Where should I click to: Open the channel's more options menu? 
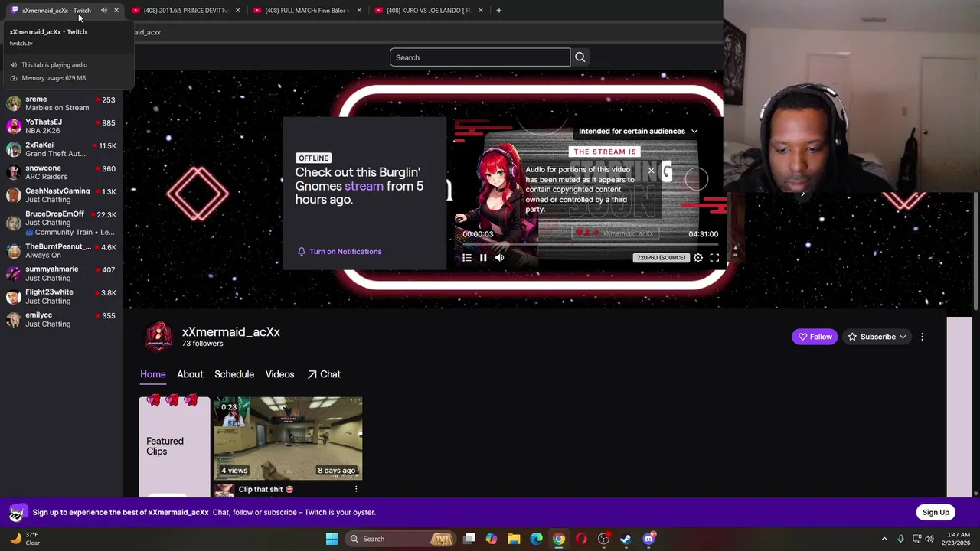[922, 337]
